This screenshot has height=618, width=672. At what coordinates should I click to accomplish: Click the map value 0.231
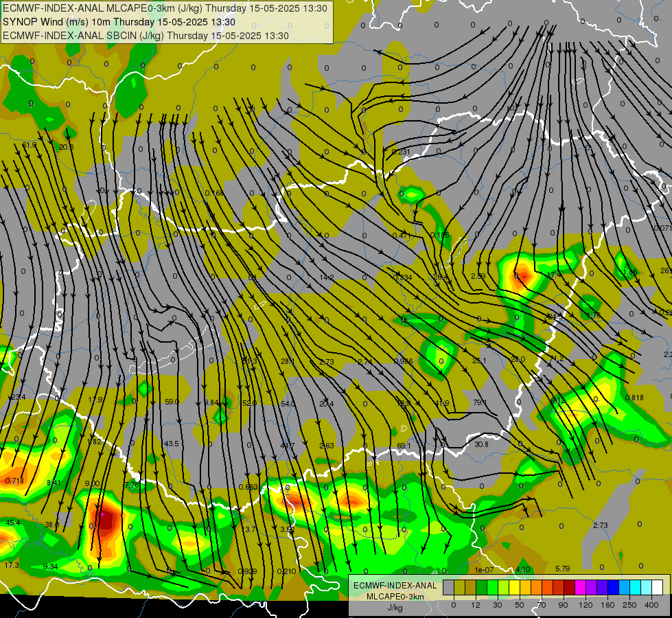[x=401, y=152]
